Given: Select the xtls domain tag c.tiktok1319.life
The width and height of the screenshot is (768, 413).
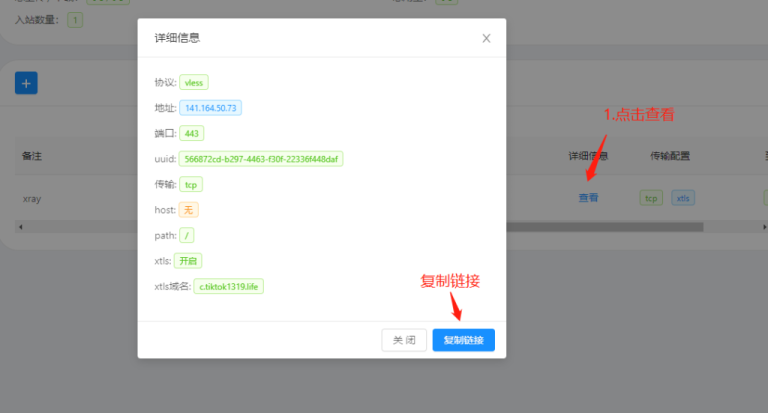Looking at the screenshot, I should tap(228, 287).
